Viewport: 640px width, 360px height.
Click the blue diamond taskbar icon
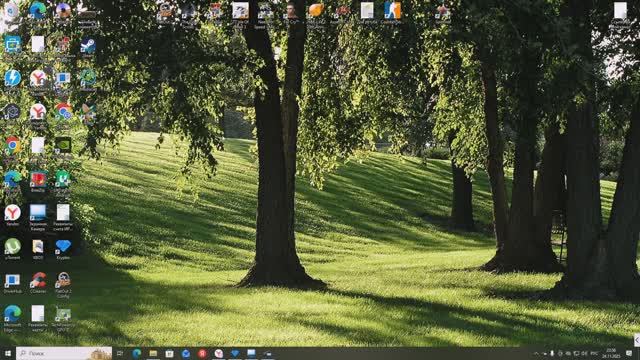[235, 353]
